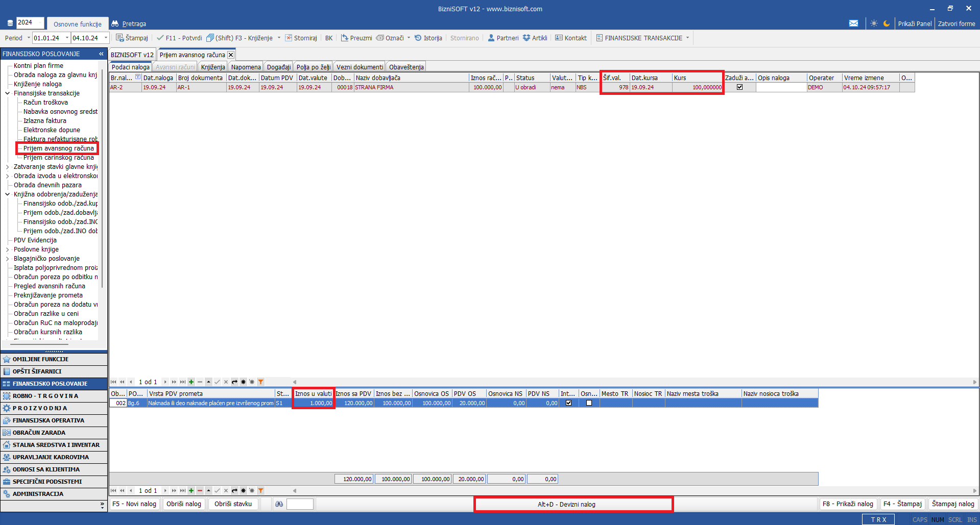The height and width of the screenshot is (525, 980).
Task: Click the binoculars search icon at bottom
Action: (279, 504)
